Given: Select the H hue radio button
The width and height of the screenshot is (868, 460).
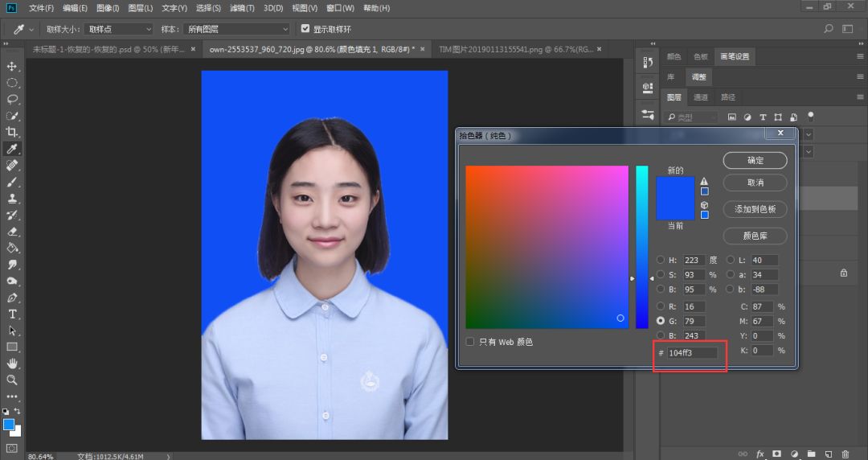Looking at the screenshot, I should [661, 260].
